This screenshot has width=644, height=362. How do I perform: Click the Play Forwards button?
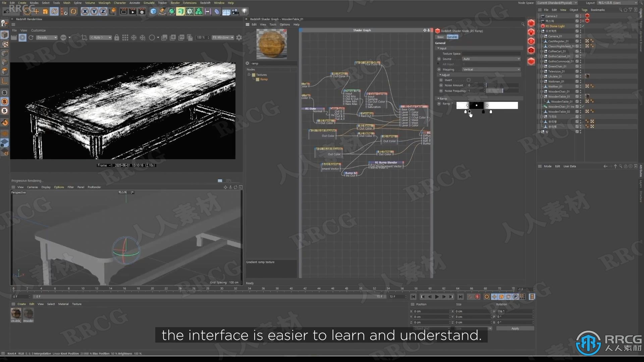[x=437, y=297]
